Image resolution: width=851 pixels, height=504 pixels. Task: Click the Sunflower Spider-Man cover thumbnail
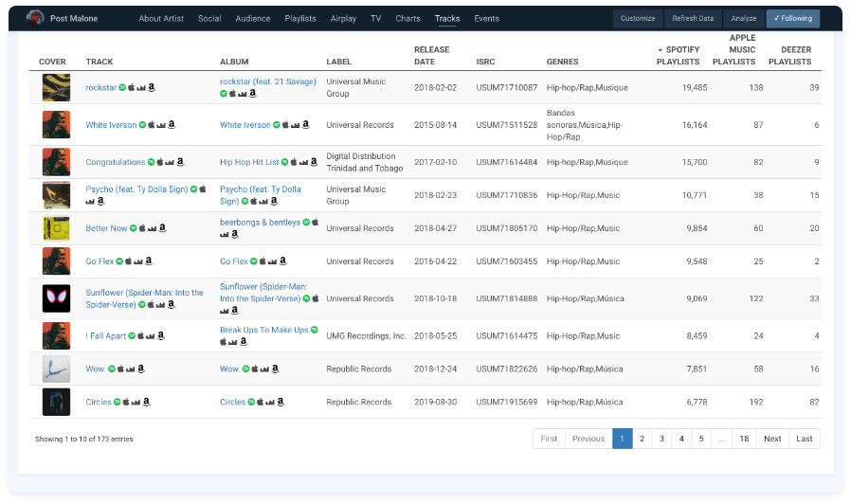[57, 298]
